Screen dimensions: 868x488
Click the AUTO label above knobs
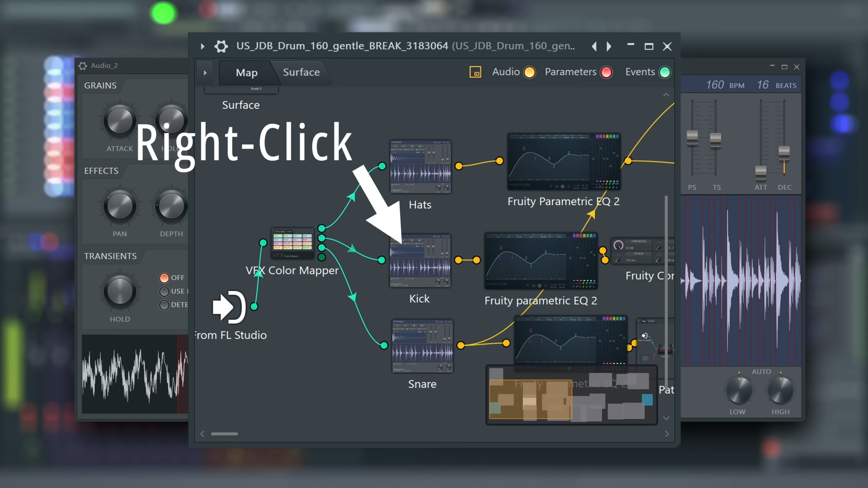(x=761, y=371)
